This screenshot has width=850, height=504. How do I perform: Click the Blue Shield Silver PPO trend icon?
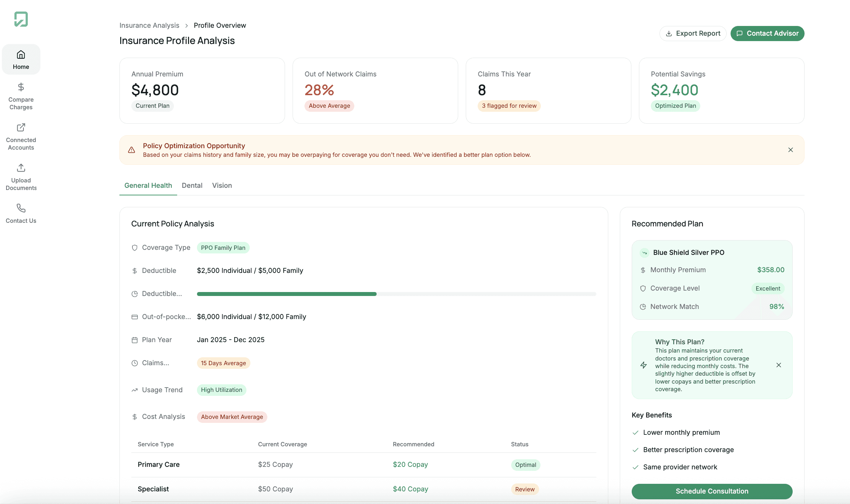coord(644,253)
